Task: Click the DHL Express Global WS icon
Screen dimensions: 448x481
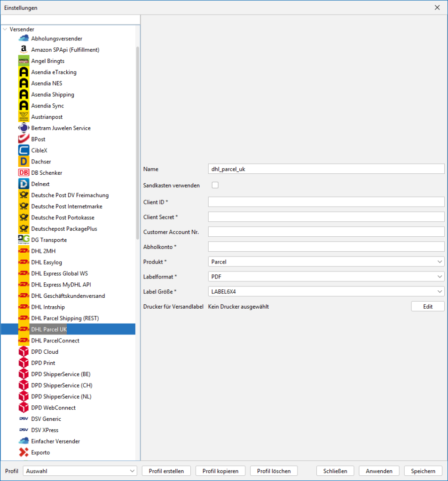Action: point(24,273)
